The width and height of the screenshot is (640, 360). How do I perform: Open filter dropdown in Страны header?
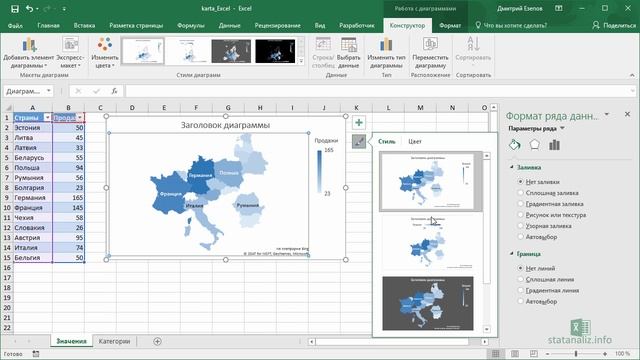click(47, 118)
